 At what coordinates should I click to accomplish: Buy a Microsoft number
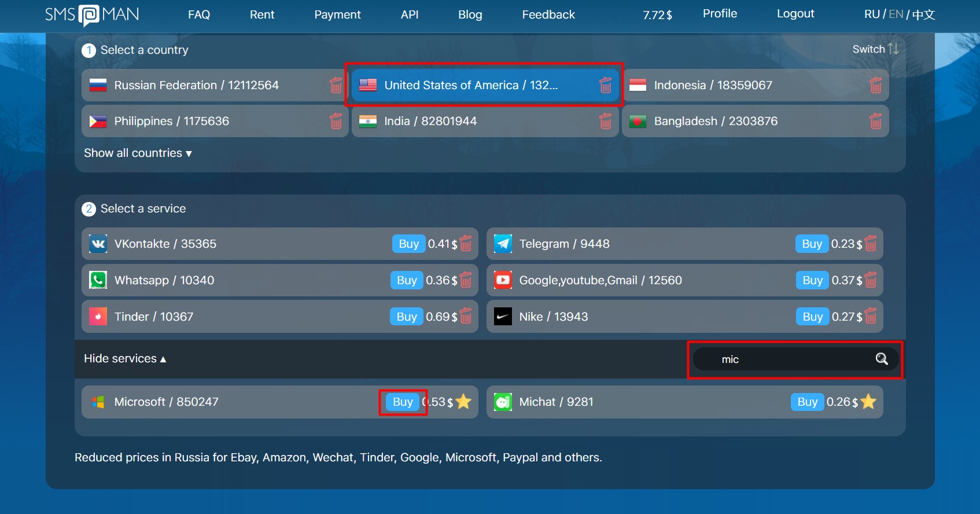(403, 402)
